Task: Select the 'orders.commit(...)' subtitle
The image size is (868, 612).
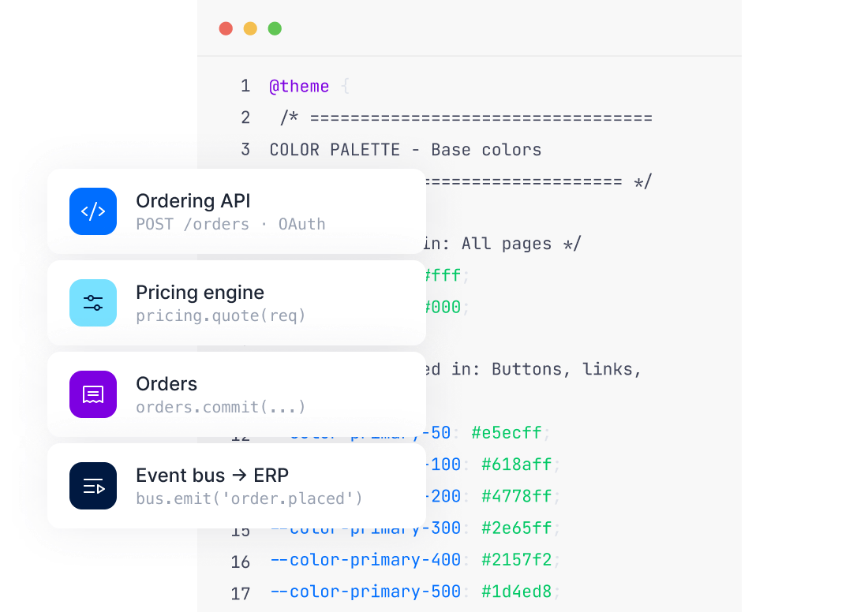Action: [x=220, y=407]
